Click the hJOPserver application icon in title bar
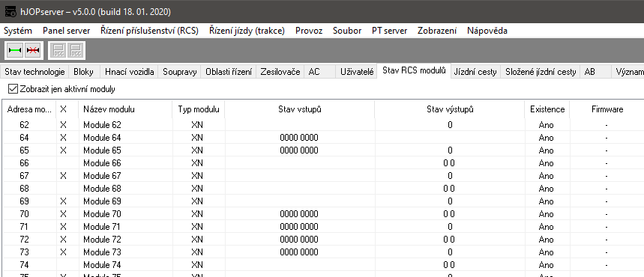This screenshot has width=644, height=277. (x=10, y=11)
